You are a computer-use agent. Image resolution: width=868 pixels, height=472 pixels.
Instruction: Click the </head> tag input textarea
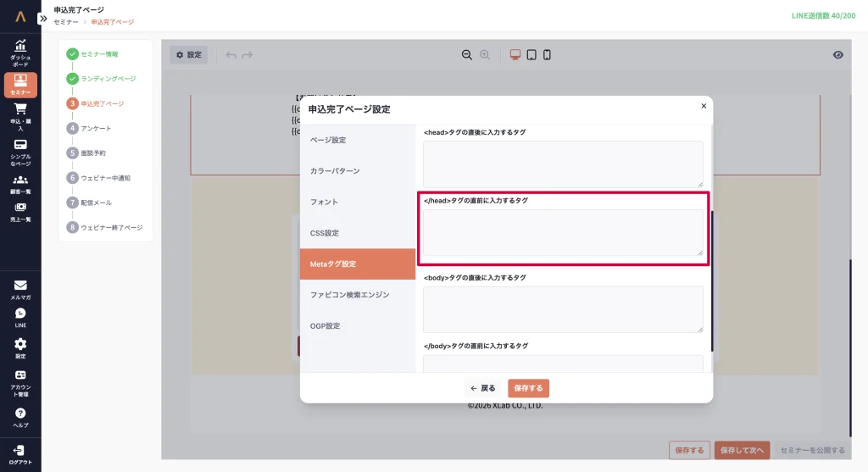point(563,232)
